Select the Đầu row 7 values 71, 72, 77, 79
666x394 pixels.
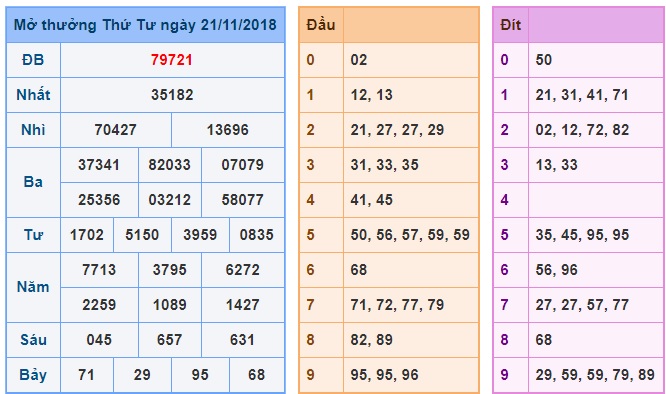coord(397,305)
